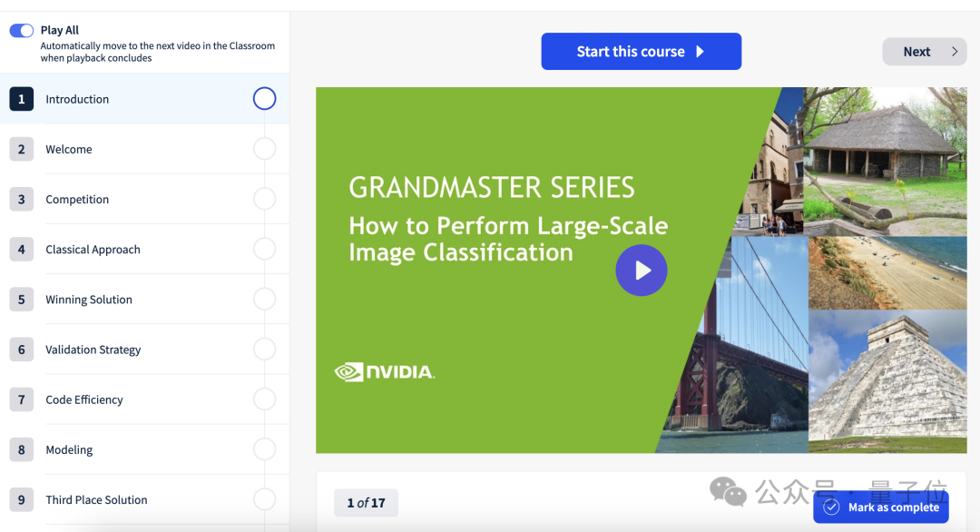The image size is (980, 532).
Task: Click the NVIDIA logo on the slide
Action: 385,372
